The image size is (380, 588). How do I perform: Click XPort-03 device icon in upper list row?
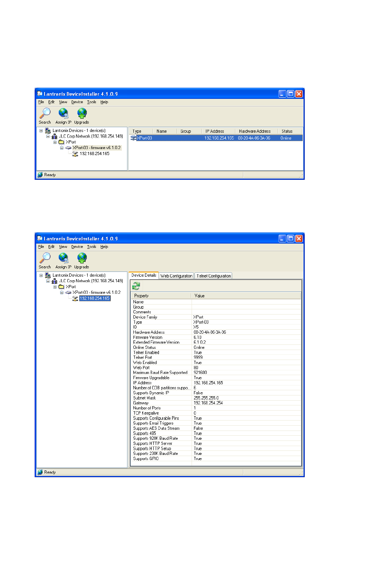pos(134,138)
